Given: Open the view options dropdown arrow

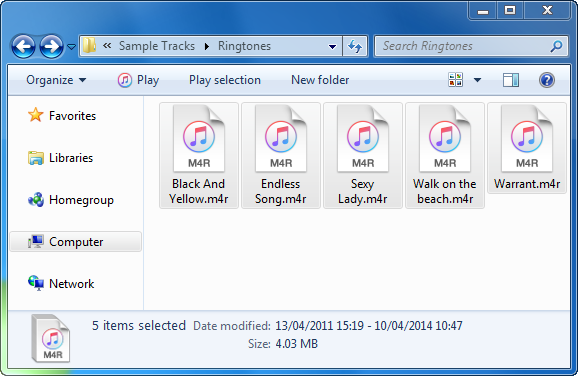Looking at the screenshot, I should [477, 80].
